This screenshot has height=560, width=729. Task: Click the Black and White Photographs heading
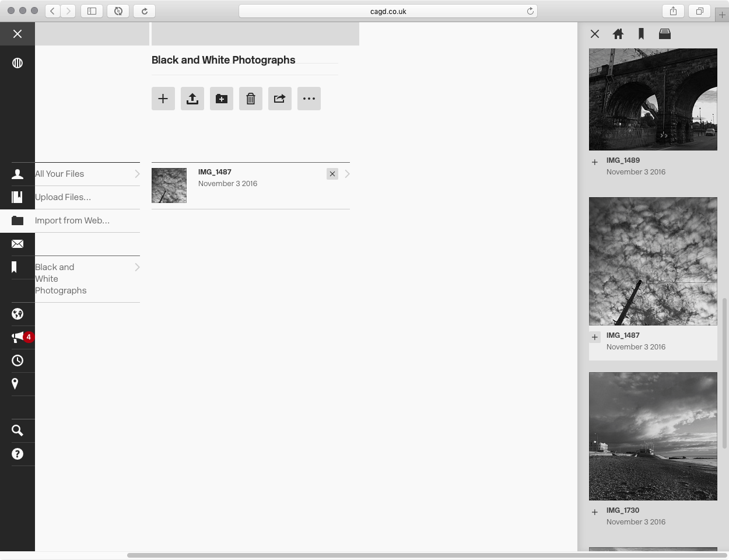pyautogui.click(x=223, y=60)
